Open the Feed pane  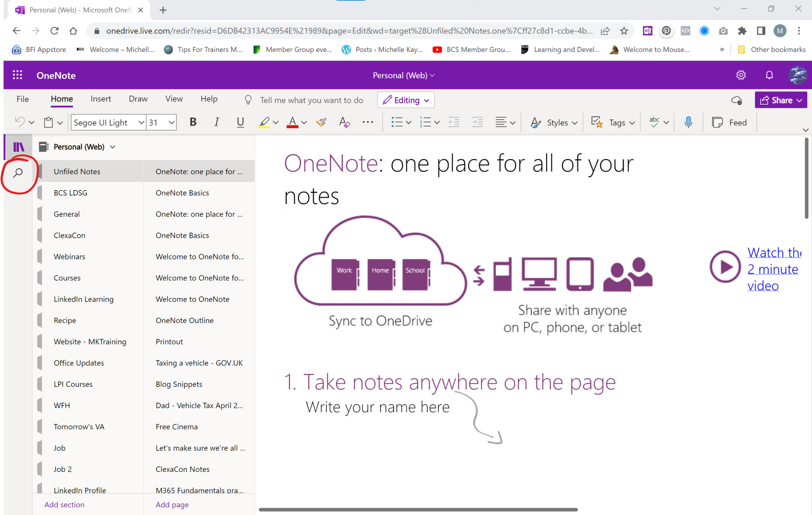[729, 122]
